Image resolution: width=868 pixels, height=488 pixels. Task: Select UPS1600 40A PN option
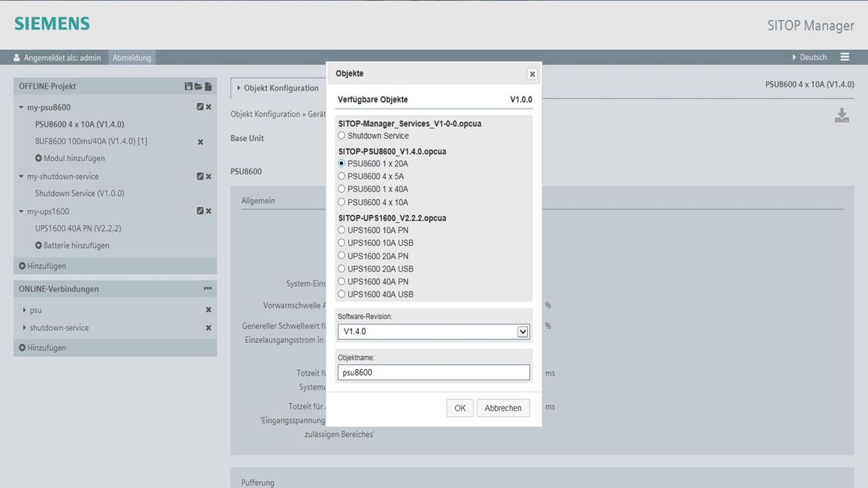point(342,281)
